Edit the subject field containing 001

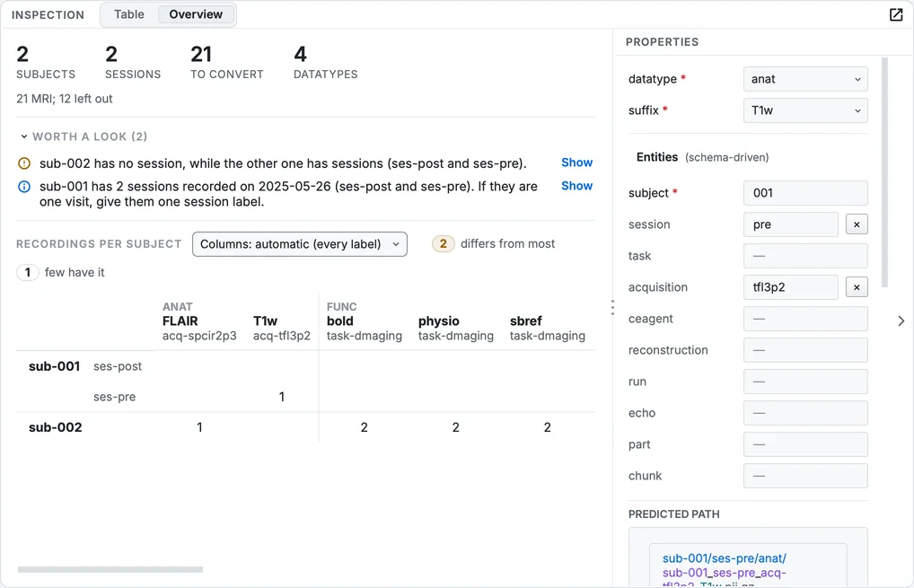pos(805,193)
